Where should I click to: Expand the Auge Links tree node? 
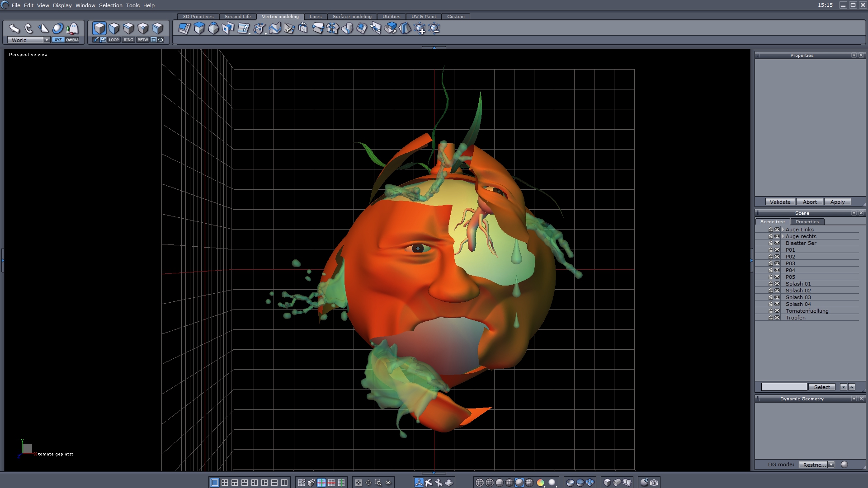(x=783, y=230)
